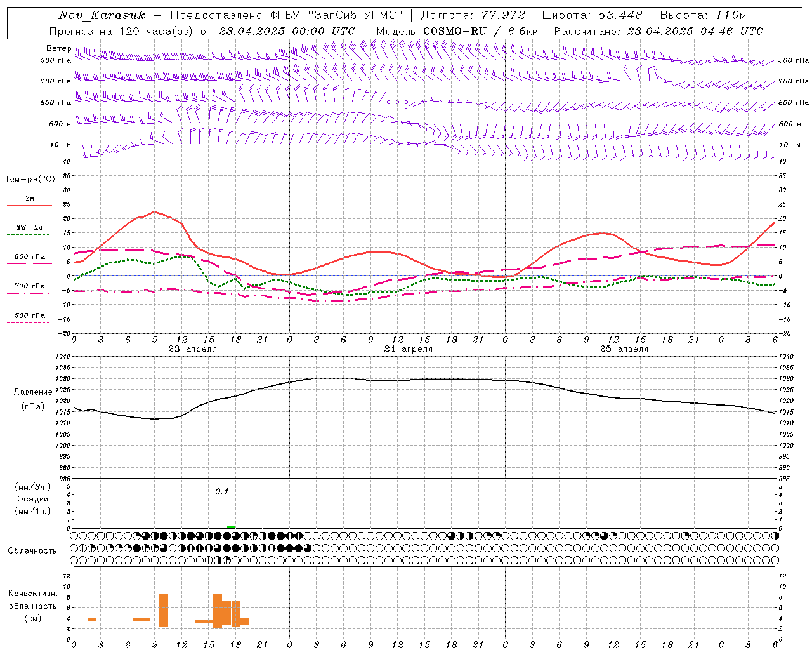This screenshot has width=812, height=650.
Task: Click the Осадки precipitation label
Action: (33, 499)
